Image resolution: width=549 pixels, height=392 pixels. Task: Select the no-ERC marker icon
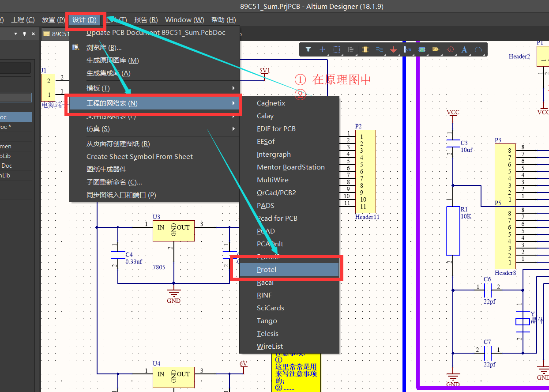(x=450, y=49)
